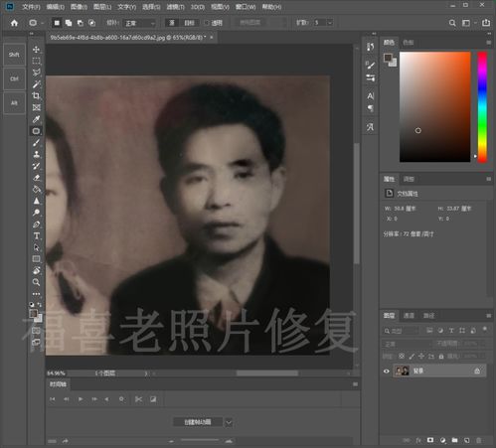The image size is (496, 448).
Task: Switch to the 通道 tab
Action: pyautogui.click(x=409, y=316)
